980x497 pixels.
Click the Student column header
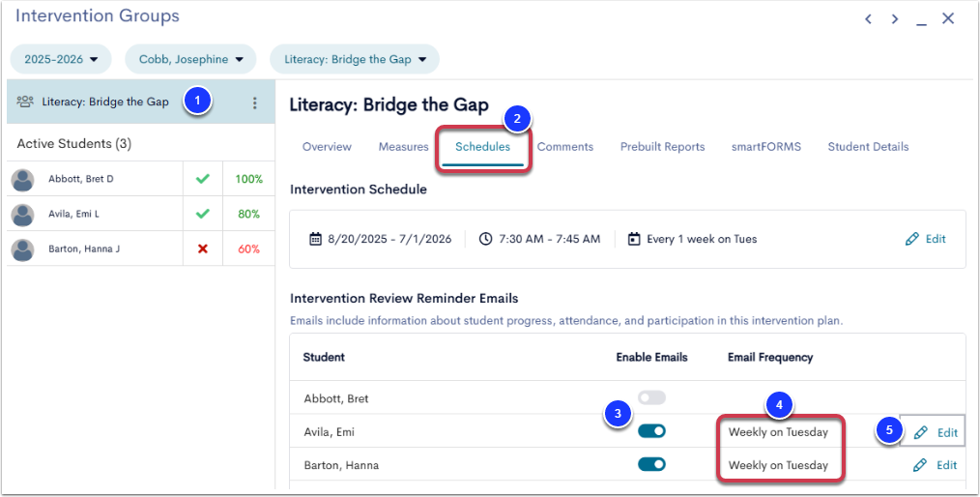coord(324,358)
